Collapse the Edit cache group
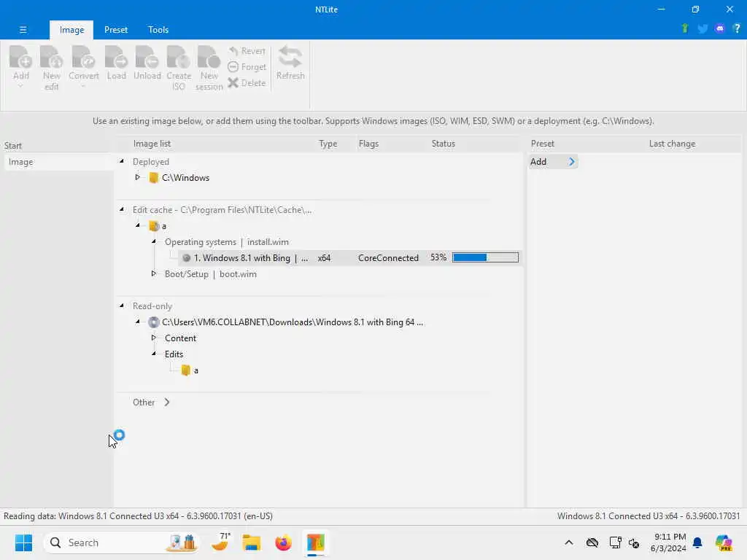Viewport: 747px width, 560px height. tap(122, 209)
